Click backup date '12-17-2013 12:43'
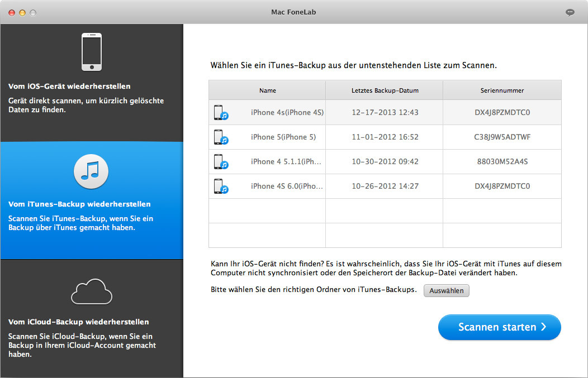Image resolution: width=588 pixels, height=378 pixels. click(385, 112)
